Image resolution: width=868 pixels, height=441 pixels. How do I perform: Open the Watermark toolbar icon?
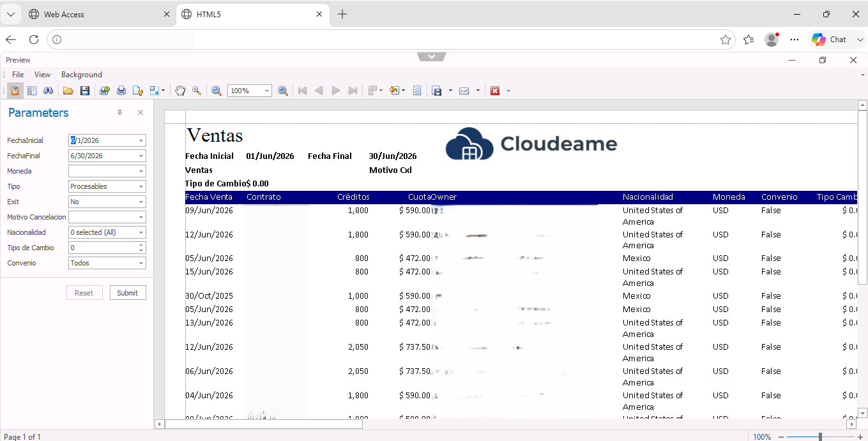(x=417, y=91)
